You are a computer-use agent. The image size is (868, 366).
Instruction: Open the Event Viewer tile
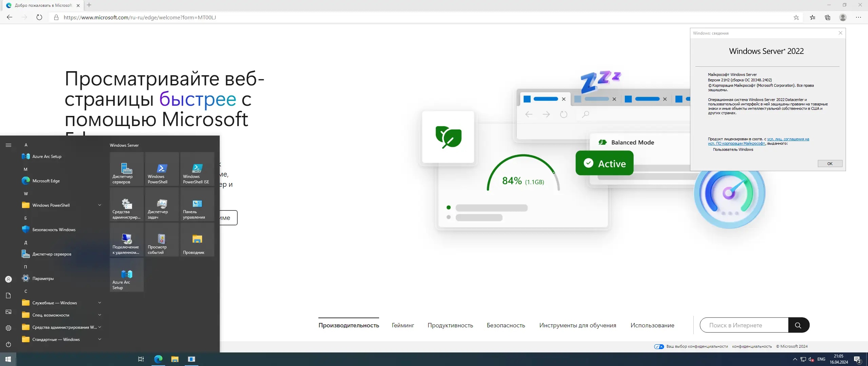(x=162, y=239)
